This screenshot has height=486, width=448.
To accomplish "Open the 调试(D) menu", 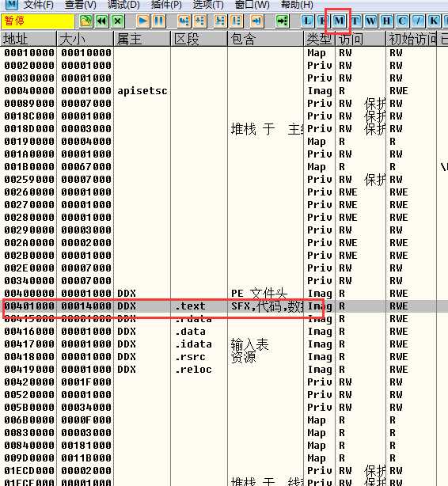I will 123,5.
